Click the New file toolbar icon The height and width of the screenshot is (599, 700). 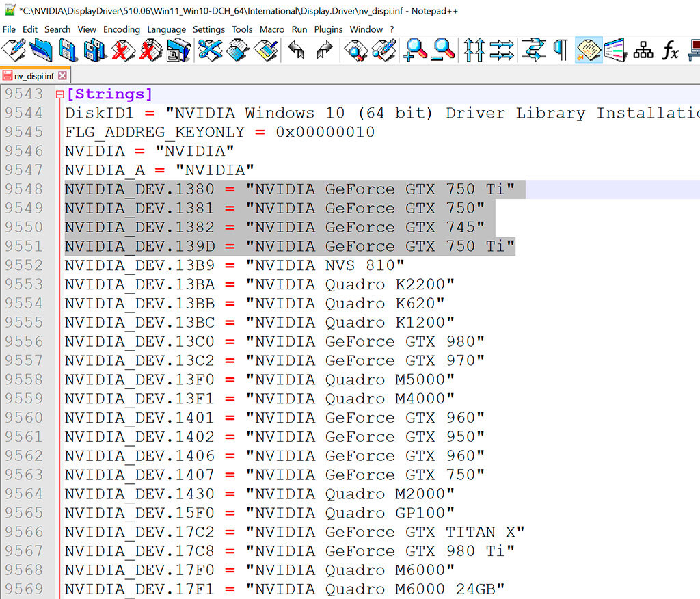coord(14,50)
